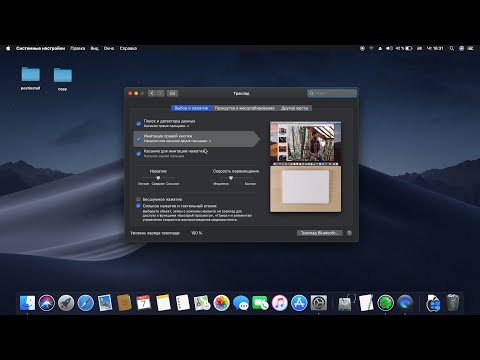Viewport: 480px width, 360px height.
Task: Toggle Поиск и детекторы данных checkbox
Action: click(x=138, y=124)
